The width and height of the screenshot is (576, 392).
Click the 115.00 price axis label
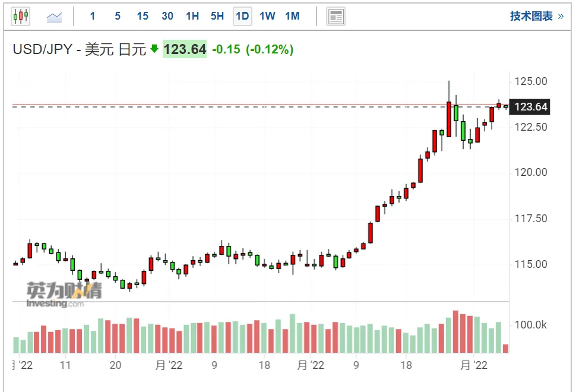(531, 264)
